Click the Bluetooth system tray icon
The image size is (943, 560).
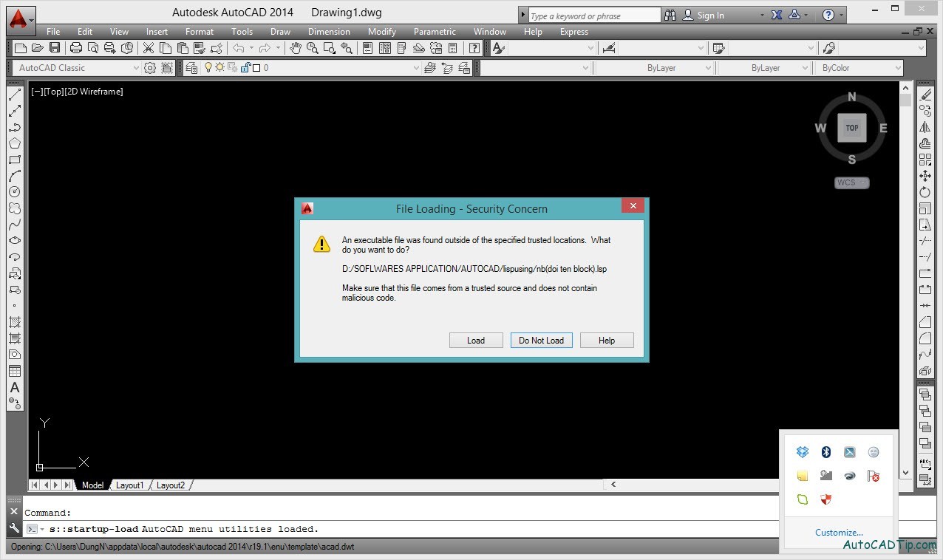(826, 452)
